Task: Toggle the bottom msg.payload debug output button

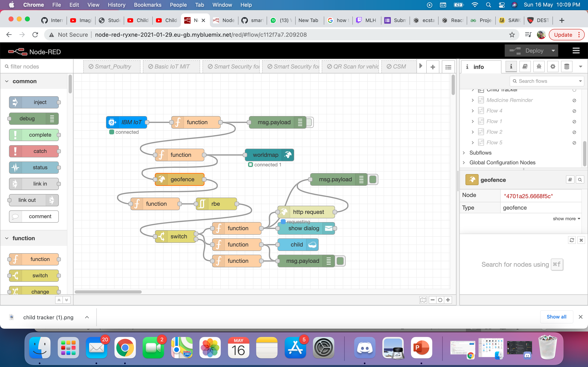Action: (x=340, y=261)
